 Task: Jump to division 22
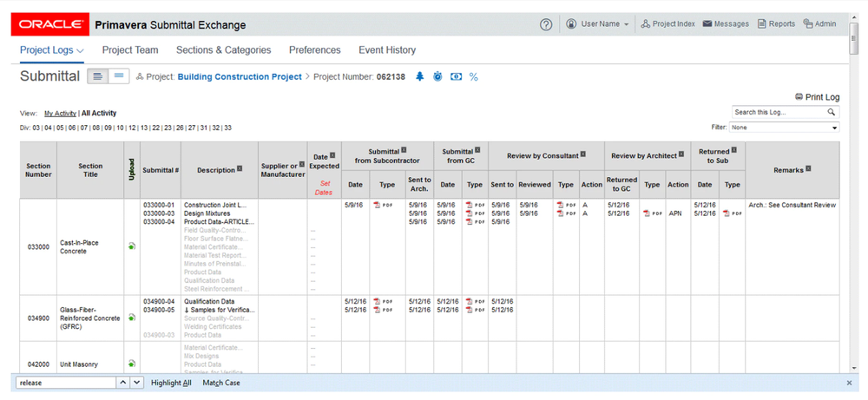click(x=156, y=128)
